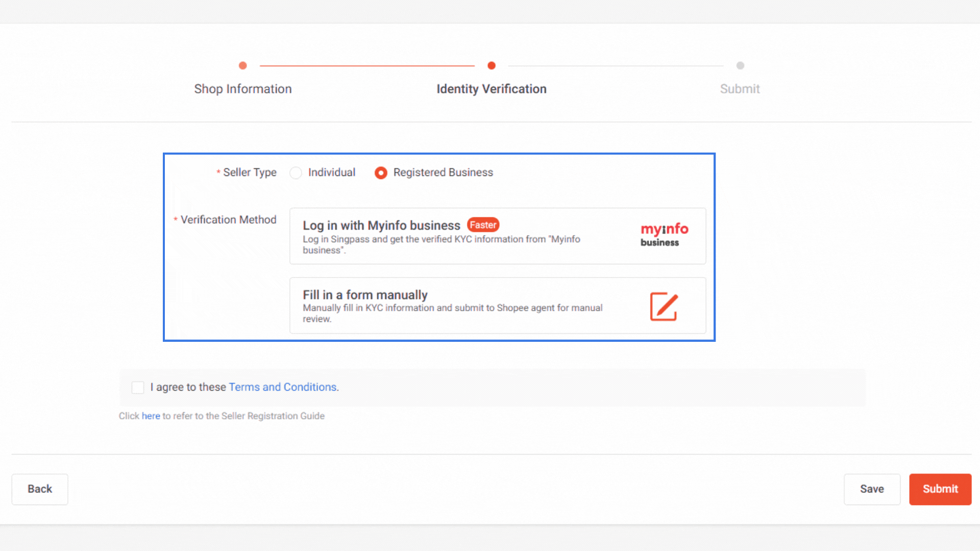Click the Back button
This screenshot has height=551, width=980.
pyautogui.click(x=39, y=489)
